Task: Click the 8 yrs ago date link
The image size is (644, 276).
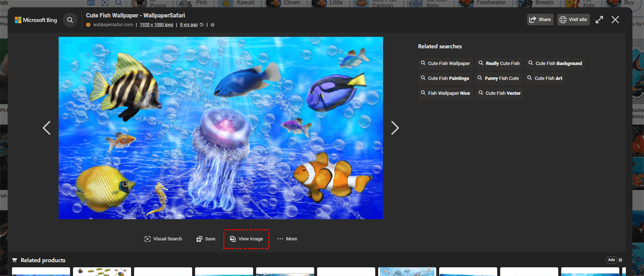Action: (189, 25)
